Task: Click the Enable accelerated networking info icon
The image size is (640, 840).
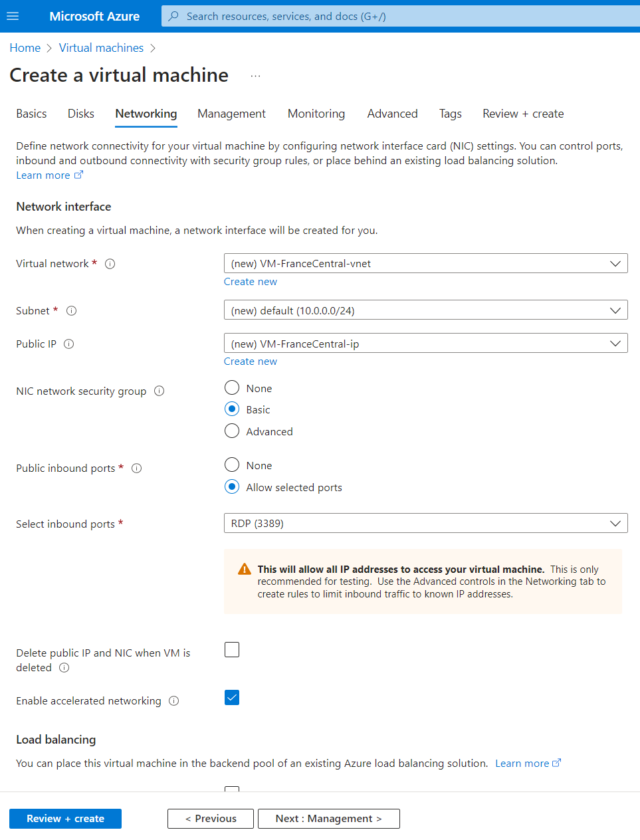Action: (173, 700)
